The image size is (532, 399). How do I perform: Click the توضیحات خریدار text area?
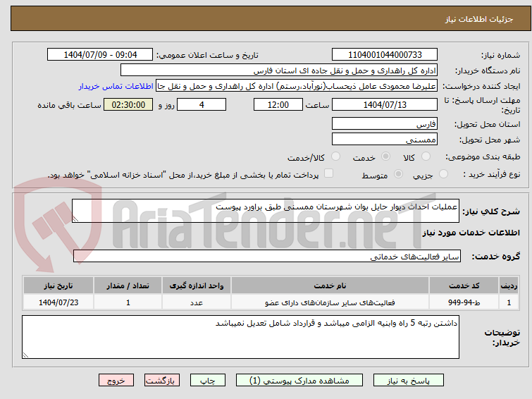pyautogui.click(x=240, y=337)
